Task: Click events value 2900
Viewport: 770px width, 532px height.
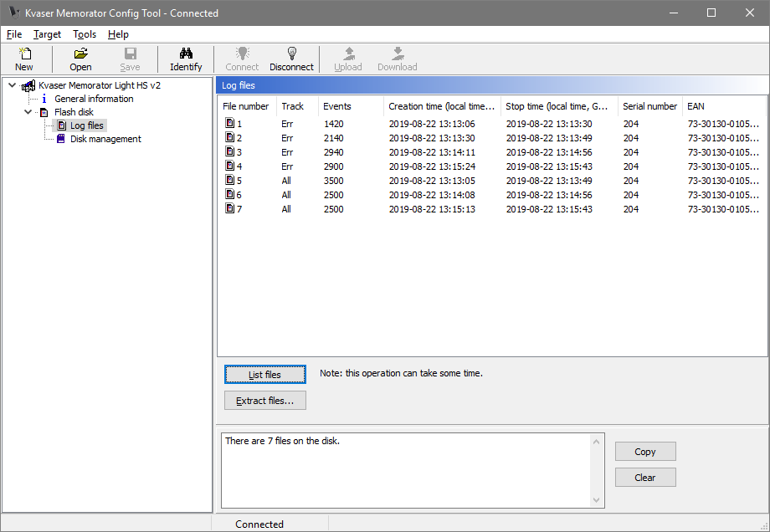Action: pyautogui.click(x=333, y=166)
